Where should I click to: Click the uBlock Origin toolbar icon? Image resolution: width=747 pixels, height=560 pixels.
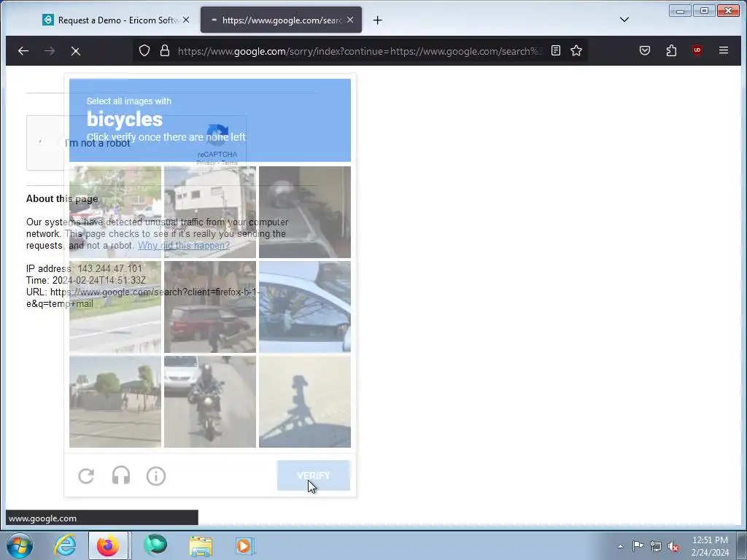pos(697,50)
